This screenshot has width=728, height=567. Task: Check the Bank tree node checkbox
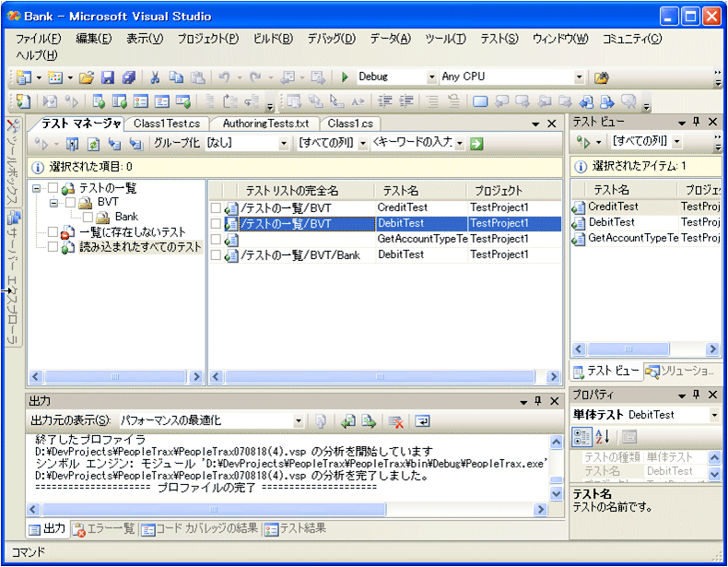coord(88,217)
